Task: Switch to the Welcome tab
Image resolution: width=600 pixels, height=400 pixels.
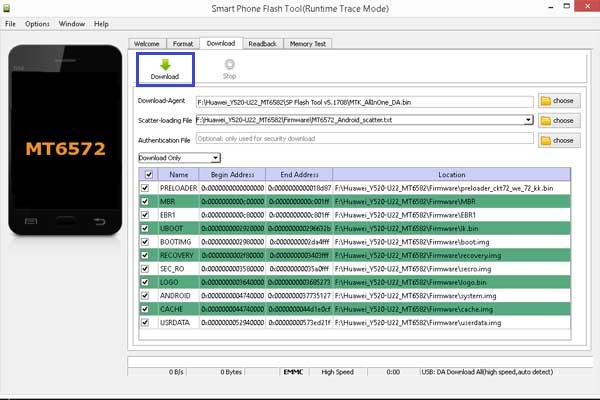Action: tap(147, 44)
